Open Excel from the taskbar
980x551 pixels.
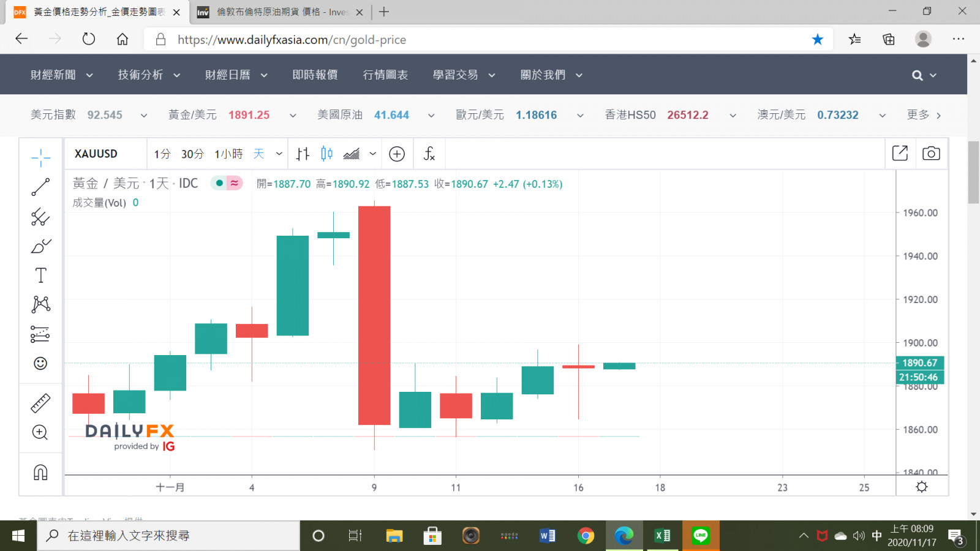pyautogui.click(x=662, y=536)
